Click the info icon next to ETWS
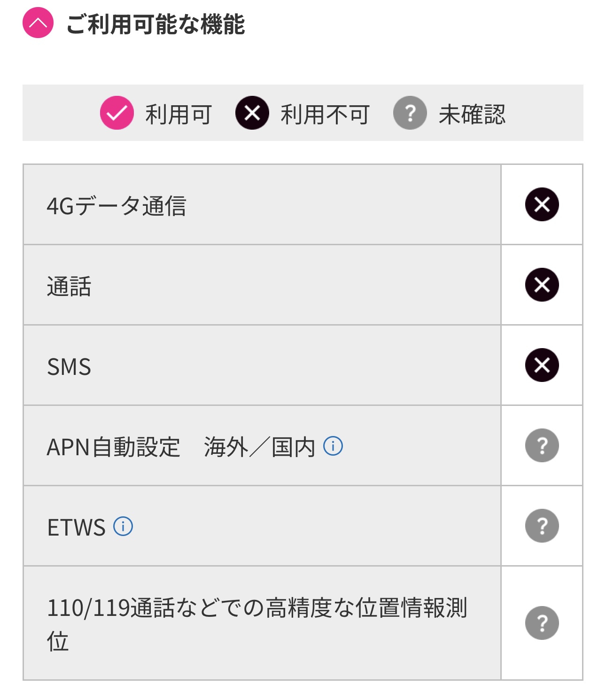The height and width of the screenshot is (700, 606). tap(123, 526)
